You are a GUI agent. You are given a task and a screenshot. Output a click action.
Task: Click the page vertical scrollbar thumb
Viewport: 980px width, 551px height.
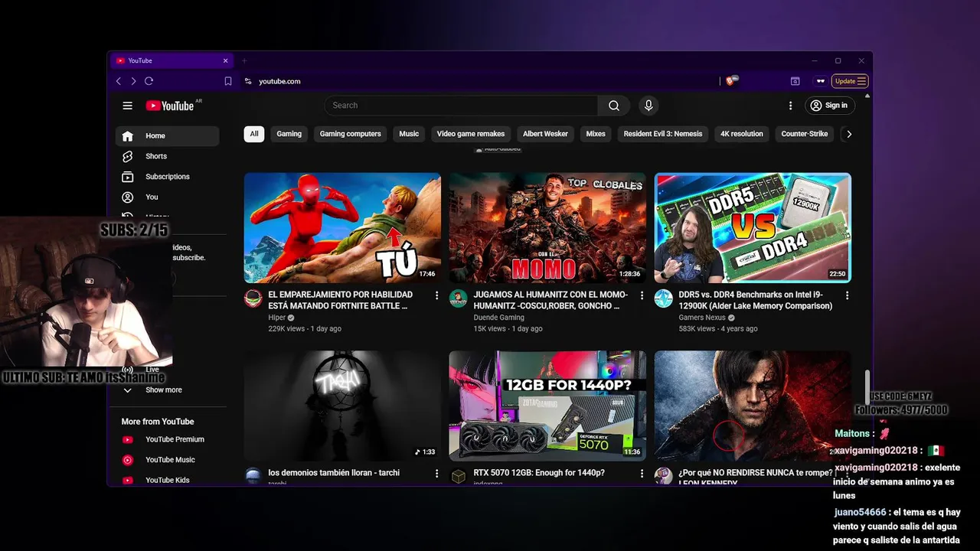point(867,386)
